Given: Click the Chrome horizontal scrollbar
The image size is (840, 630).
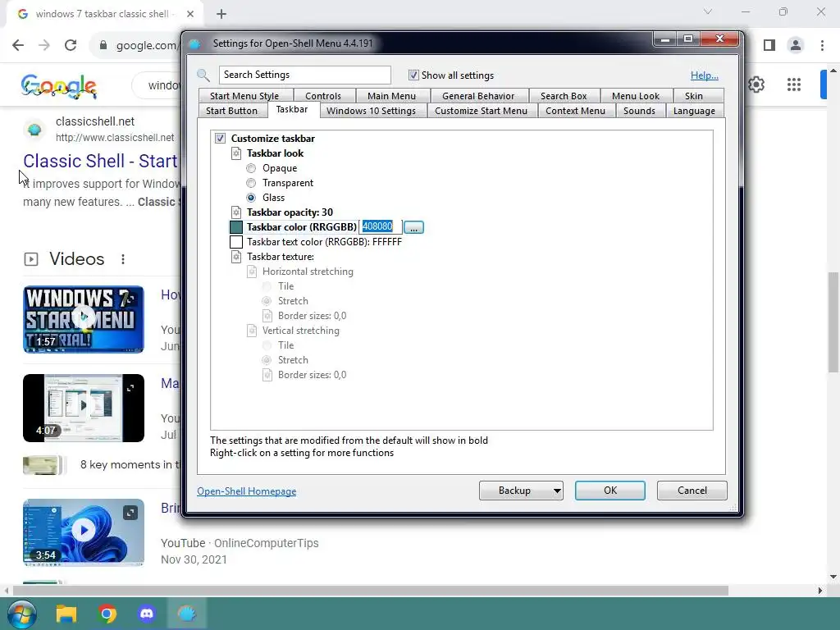Looking at the screenshot, I should (371, 591).
